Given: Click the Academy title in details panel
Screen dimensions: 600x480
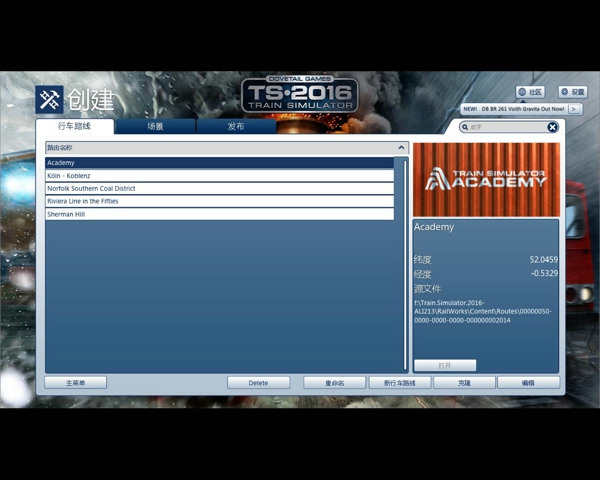Looking at the screenshot, I should tap(434, 227).
